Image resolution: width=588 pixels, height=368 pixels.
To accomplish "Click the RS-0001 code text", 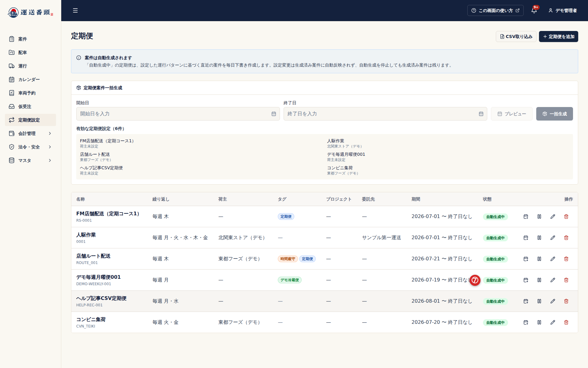I will (84, 220).
